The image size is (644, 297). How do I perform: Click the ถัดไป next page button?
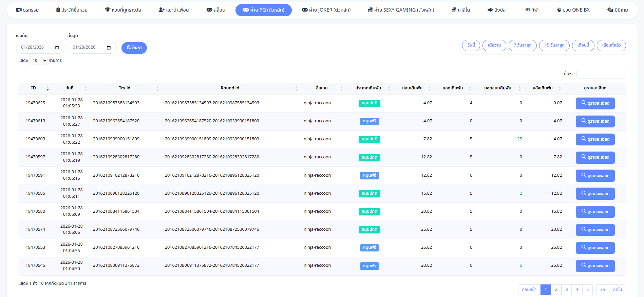[617, 290]
